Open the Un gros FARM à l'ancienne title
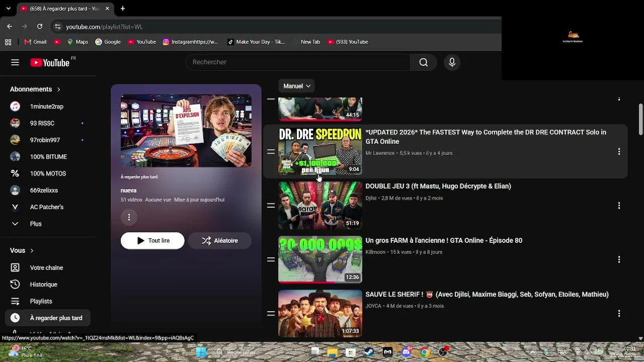 tap(444, 240)
